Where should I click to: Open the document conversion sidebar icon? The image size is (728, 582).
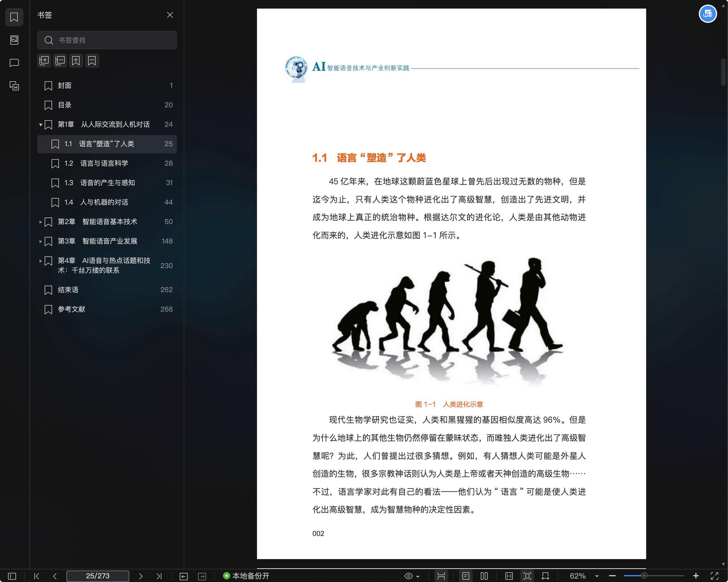coord(14,86)
